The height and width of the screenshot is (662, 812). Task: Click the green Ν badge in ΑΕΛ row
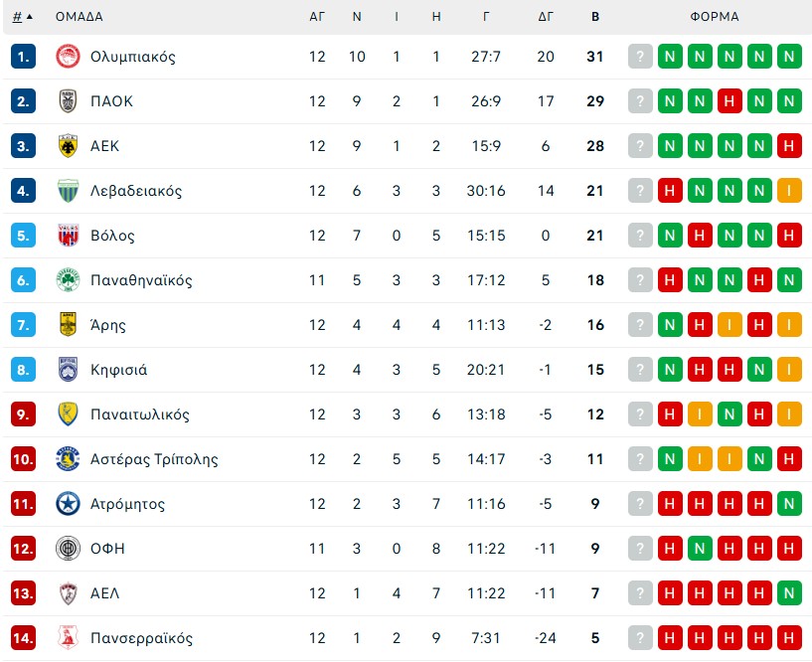pos(790,593)
